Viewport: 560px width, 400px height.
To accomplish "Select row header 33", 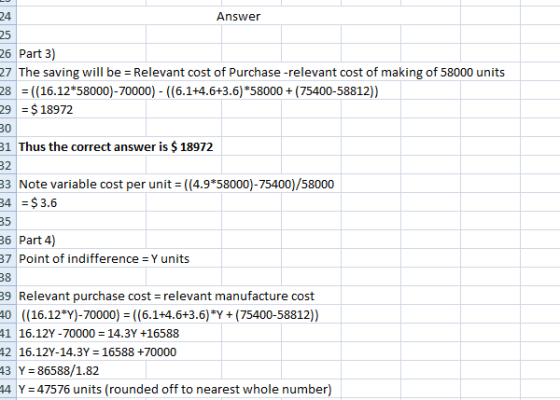I will pos(8,184).
